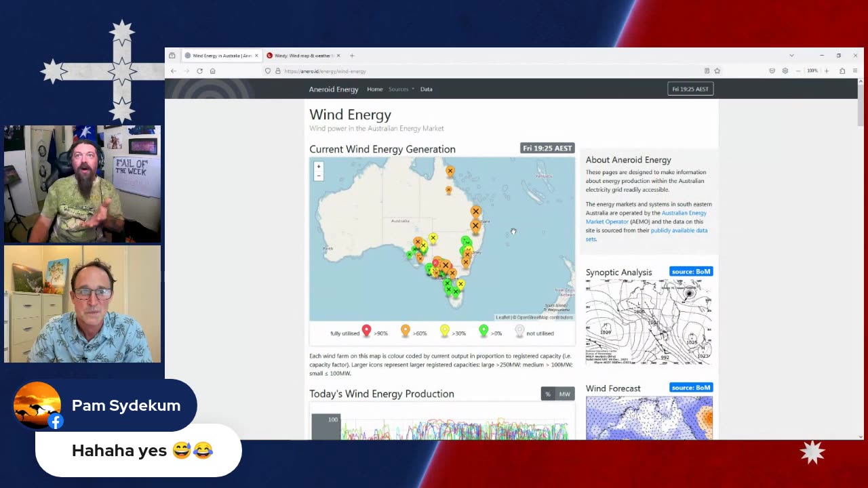Switch to Wind Energy in Australia tab

221,56
